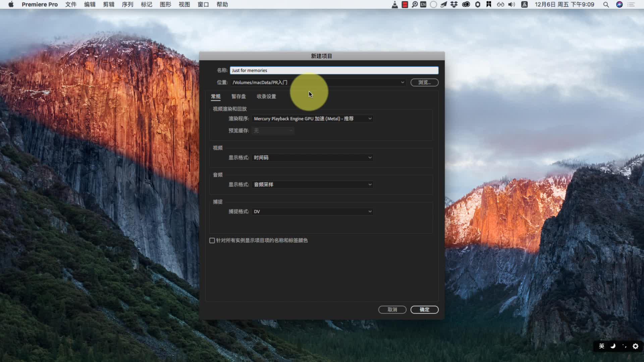Open the Creative Cloud menu bar icon
Image resolution: width=644 pixels, height=362 pixels.
(466, 4)
